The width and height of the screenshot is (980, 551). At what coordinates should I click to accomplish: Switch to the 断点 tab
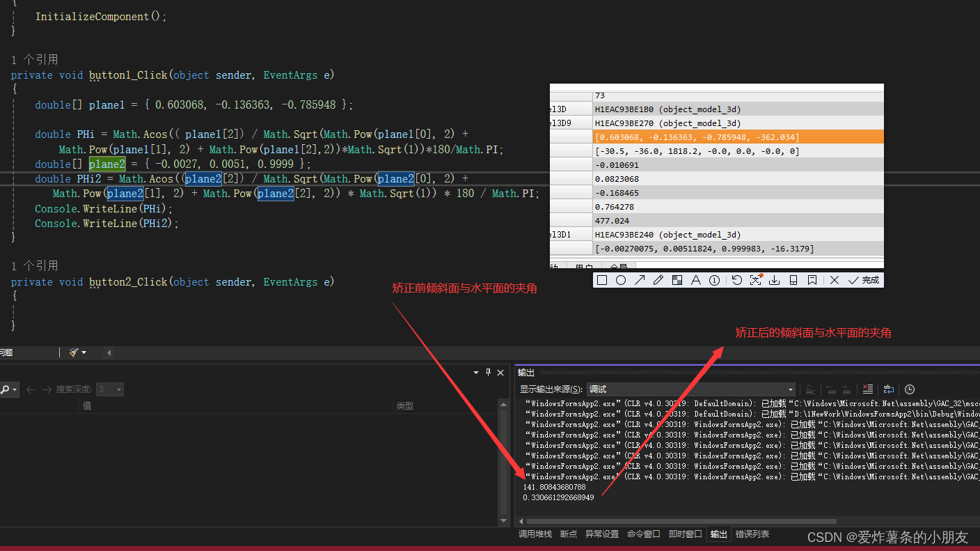pos(569,534)
